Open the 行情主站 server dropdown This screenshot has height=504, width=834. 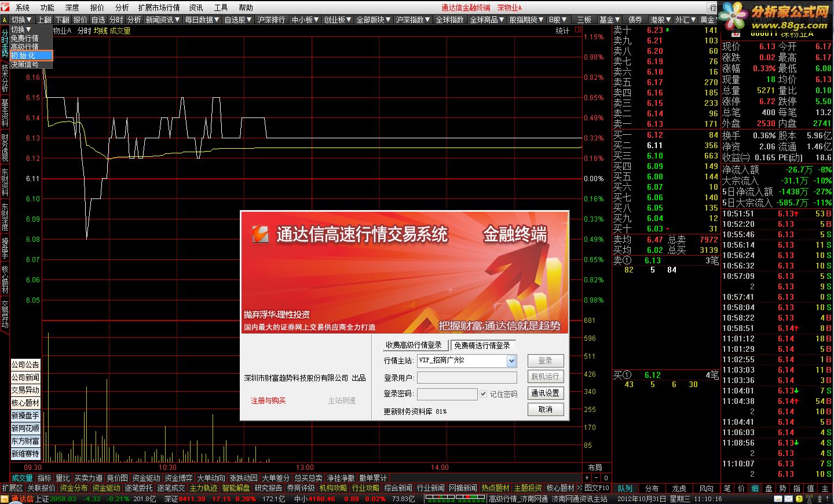[x=511, y=361]
